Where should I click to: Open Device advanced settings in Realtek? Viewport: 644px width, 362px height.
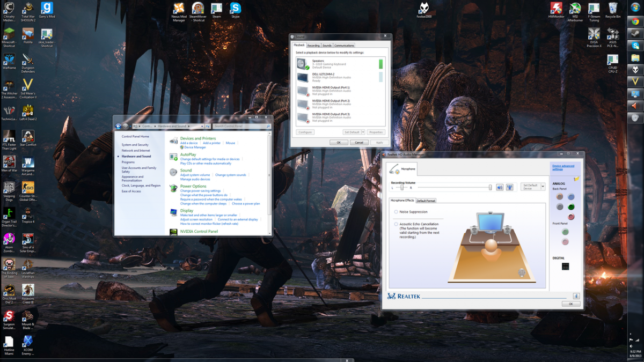(x=563, y=168)
